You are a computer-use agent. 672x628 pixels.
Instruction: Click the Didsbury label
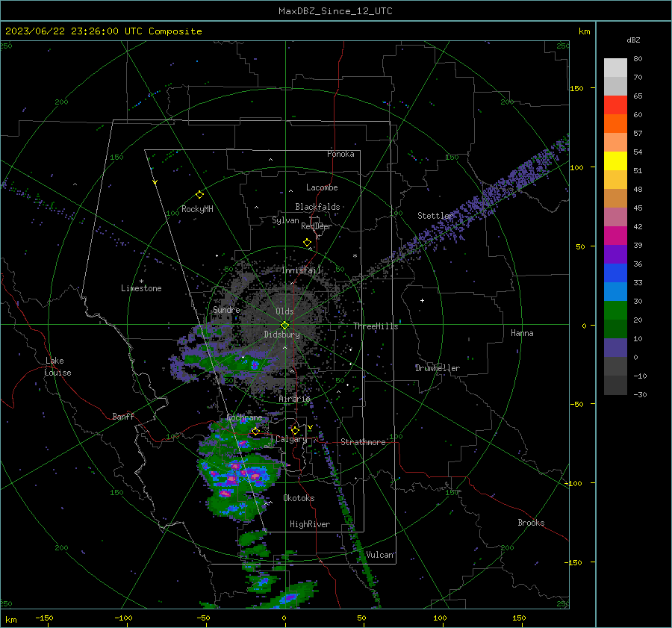[281, 335]
